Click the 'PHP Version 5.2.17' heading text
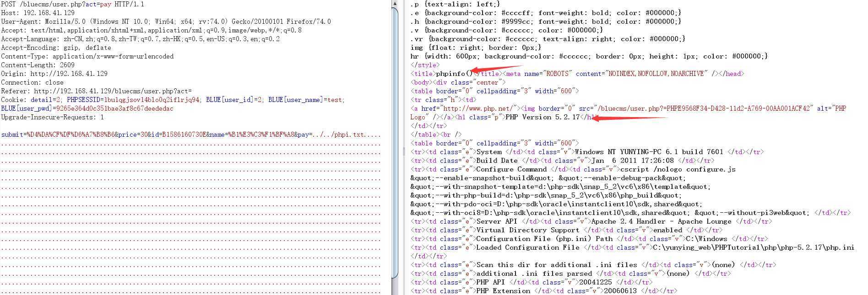This screenshot has height=295, width=868. (542, 117)
